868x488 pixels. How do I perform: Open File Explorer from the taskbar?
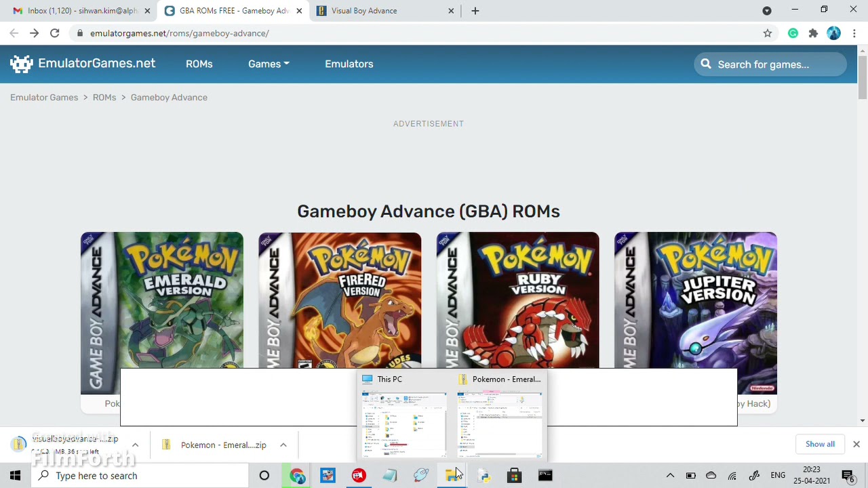(452, 476)
